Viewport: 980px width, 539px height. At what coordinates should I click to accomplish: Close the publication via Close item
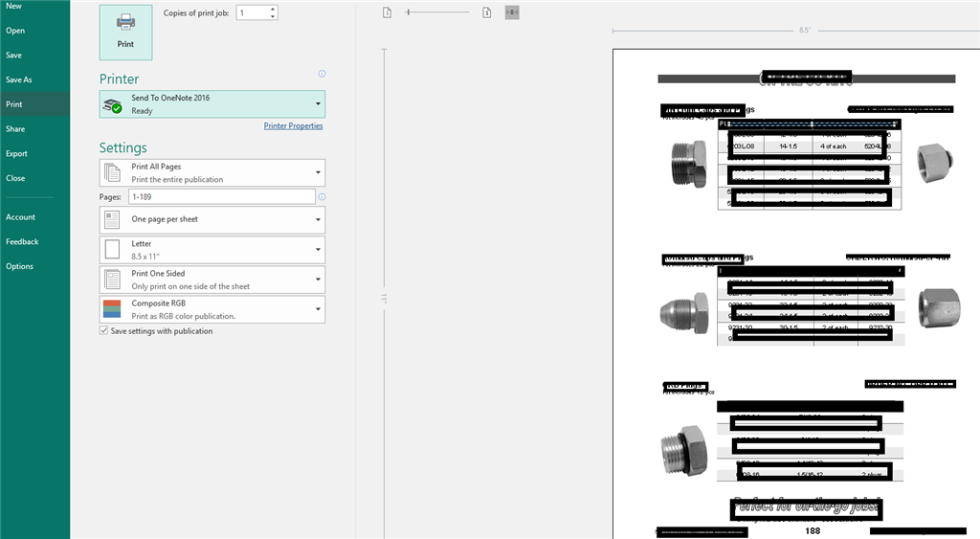(x=15, y=178)
